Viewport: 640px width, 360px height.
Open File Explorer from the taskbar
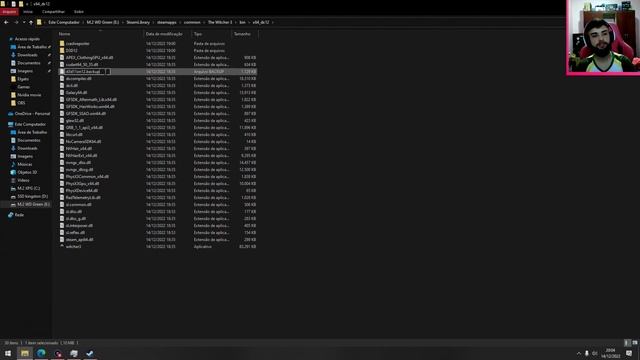(24, 353)
